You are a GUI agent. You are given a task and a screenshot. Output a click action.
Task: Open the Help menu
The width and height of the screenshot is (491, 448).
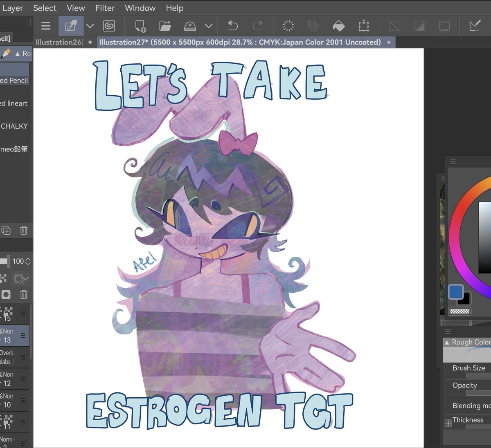175,8
